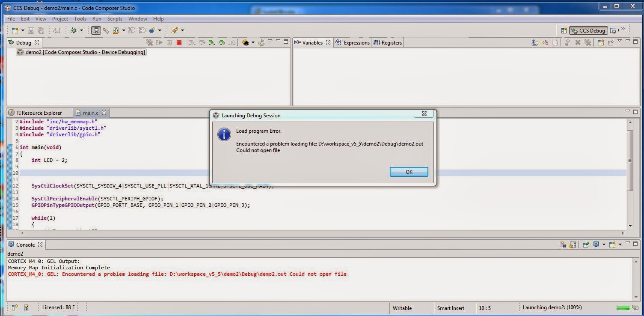Click the Suspend icon in Debug toolbar
Image resolution: width=644 pixels, height=316 pixels.
click(169, 42)
